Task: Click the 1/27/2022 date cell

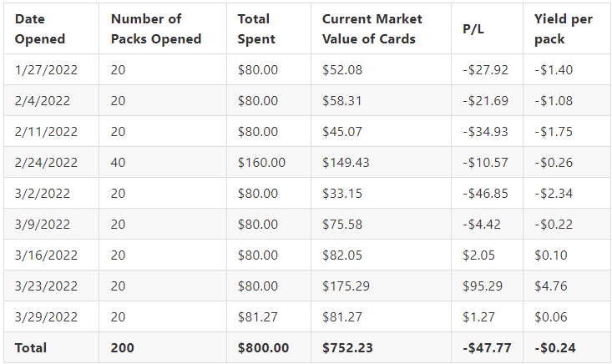Action: [x=46, y=70]
